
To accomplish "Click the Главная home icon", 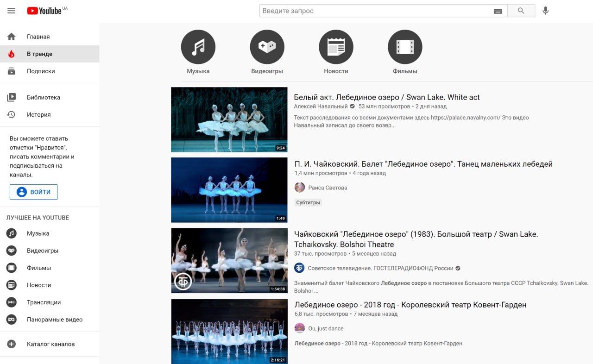I will [x=12, y=37].
